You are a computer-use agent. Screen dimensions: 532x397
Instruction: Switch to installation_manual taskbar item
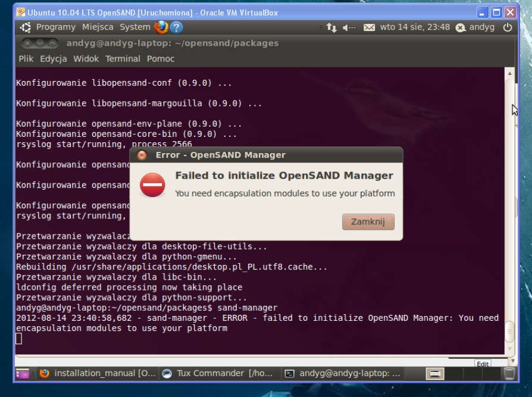click(98, 373)
